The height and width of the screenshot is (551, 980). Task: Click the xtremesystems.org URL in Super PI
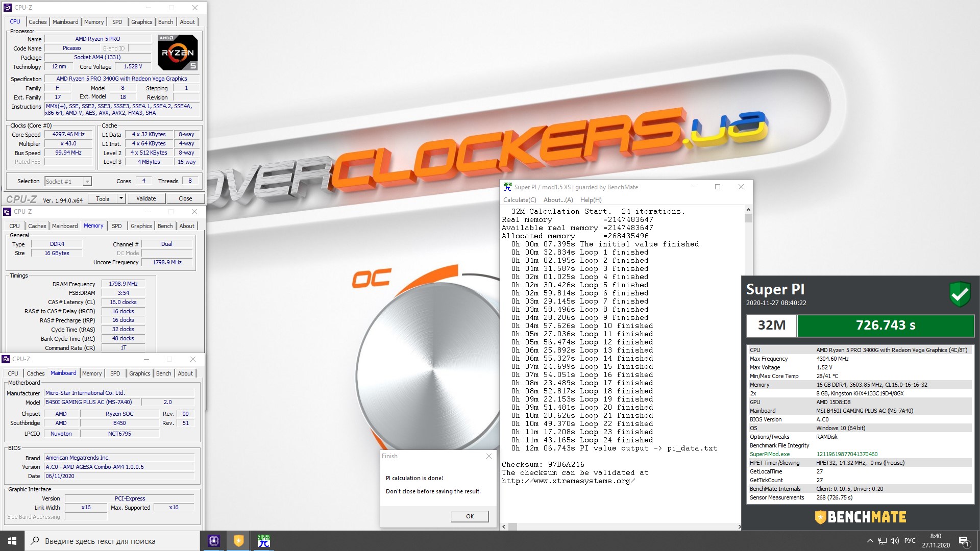568,481
